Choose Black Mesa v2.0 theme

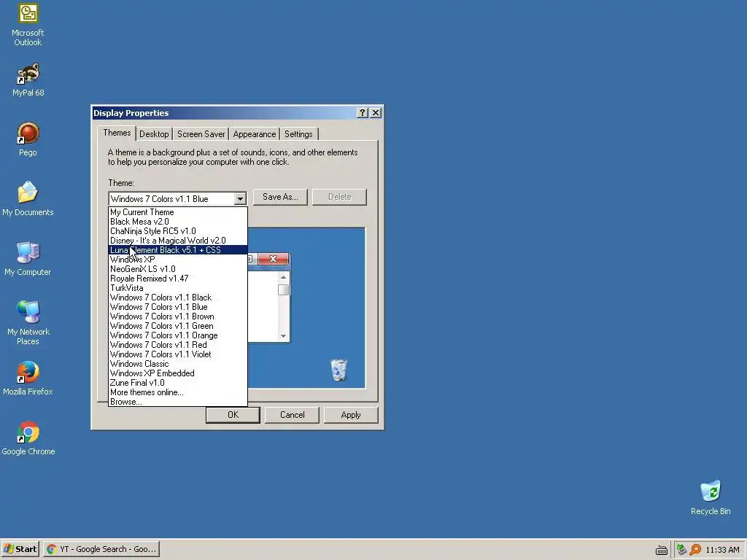pos(178,222)
